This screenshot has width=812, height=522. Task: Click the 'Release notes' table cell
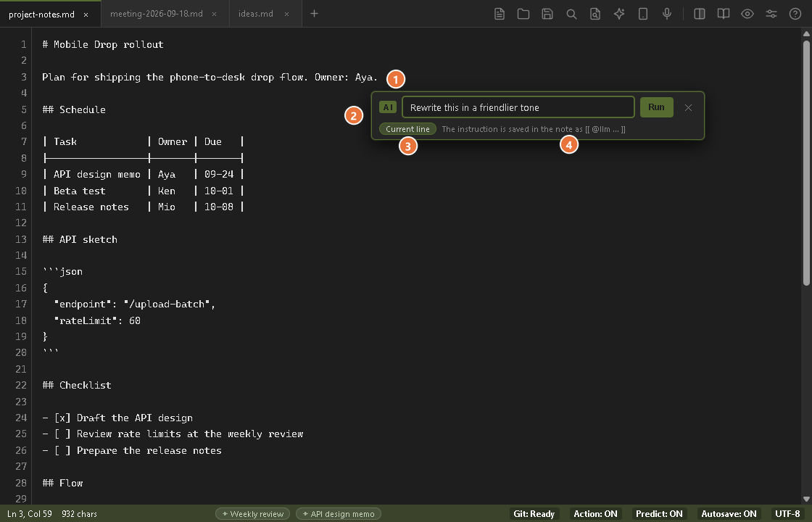(91, 207)
